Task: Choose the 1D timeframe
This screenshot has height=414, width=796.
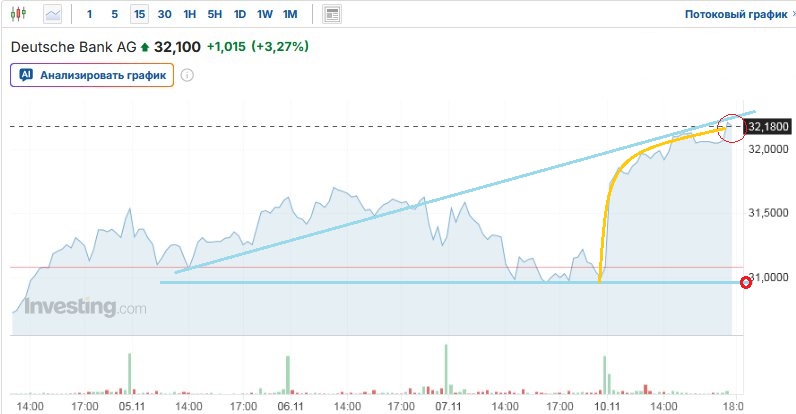Action: click(x=240, y=15)
